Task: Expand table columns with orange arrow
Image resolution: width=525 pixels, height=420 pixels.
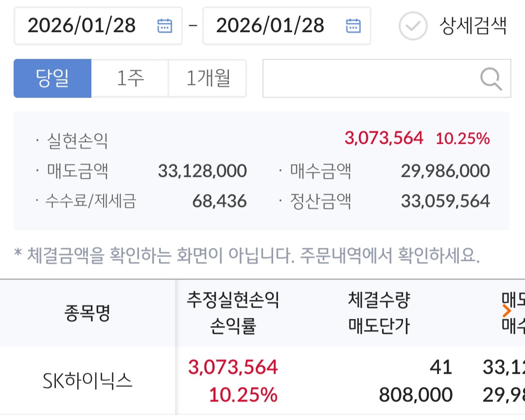Action: (x=507, y=312)
